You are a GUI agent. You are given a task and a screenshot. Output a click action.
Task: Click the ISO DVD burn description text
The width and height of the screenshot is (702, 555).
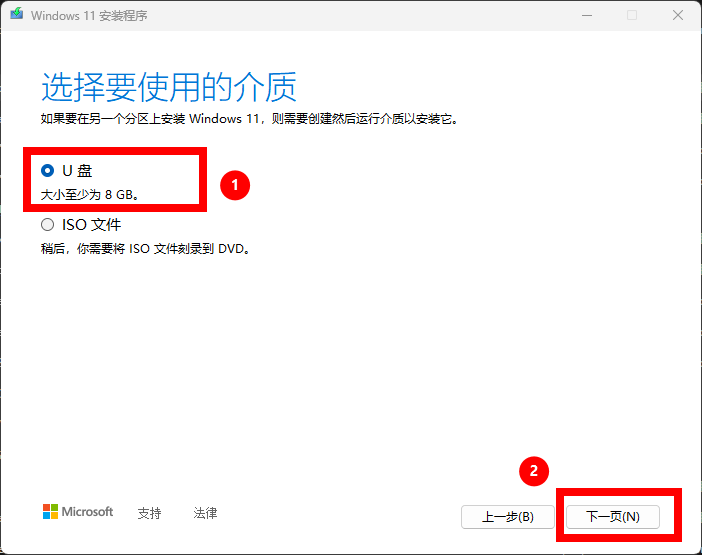pyautogui.click(x=145, y=248)
